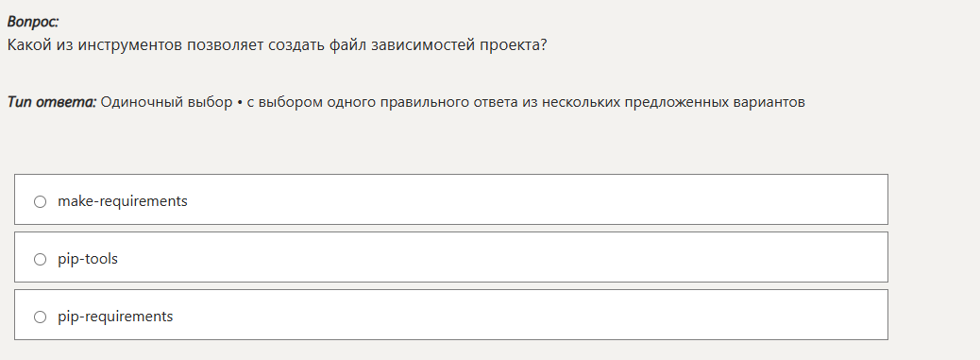This screenshot has height=360, width=980.
Task: Click the answer type description about правильного ответа
Action: pyautogui.click(x=526, y=102)
